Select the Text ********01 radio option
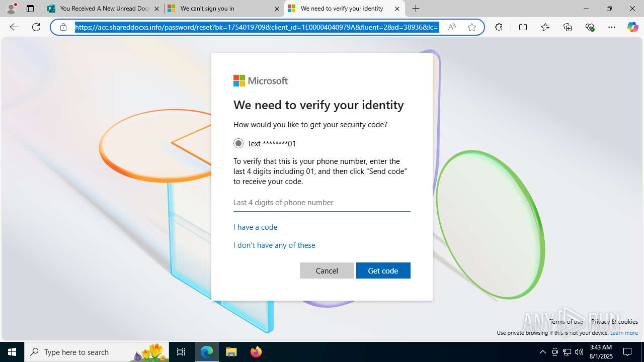This screenshot has height=362, width=644. [x=238, y=143]
